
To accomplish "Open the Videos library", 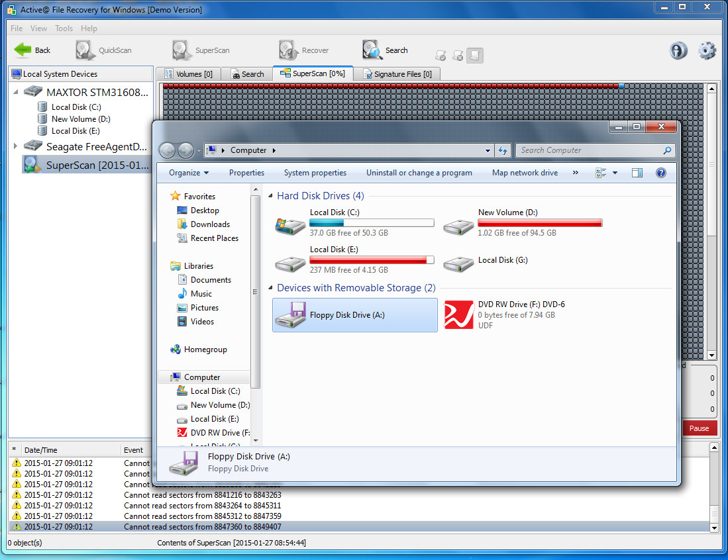I will tap(202, 322).
